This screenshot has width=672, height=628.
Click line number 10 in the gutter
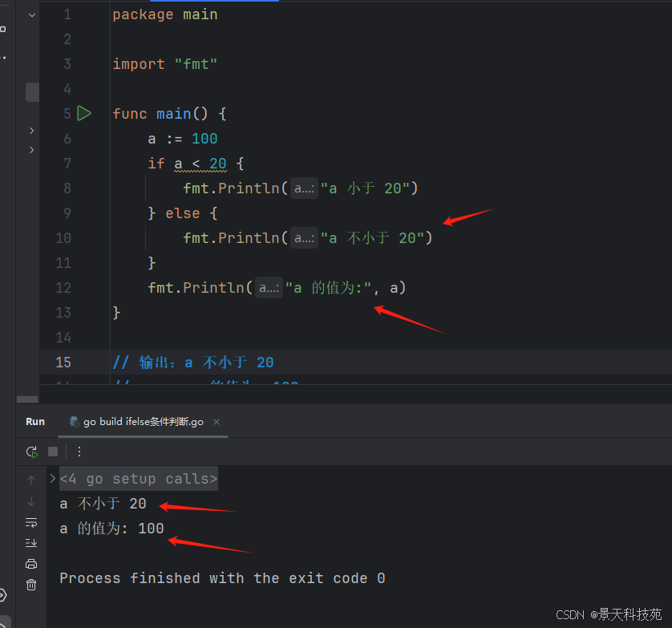click(63, 238)
